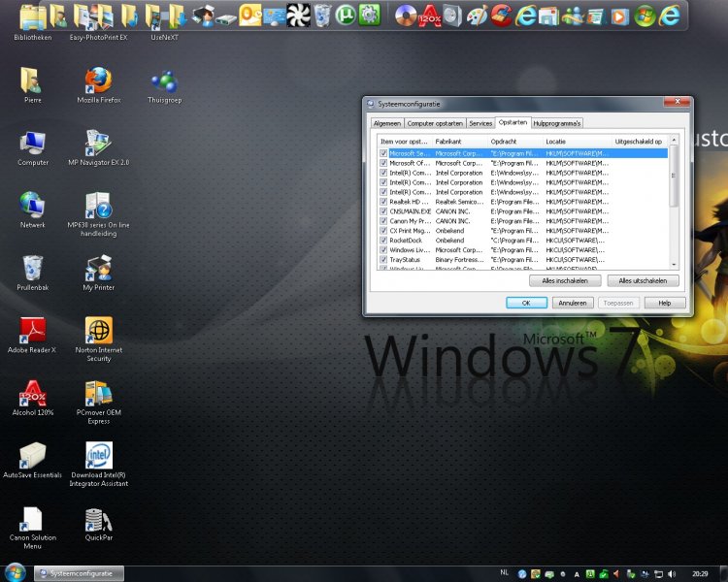
Task: Select the Opstarten tab
Action: [x=513, y=122]
